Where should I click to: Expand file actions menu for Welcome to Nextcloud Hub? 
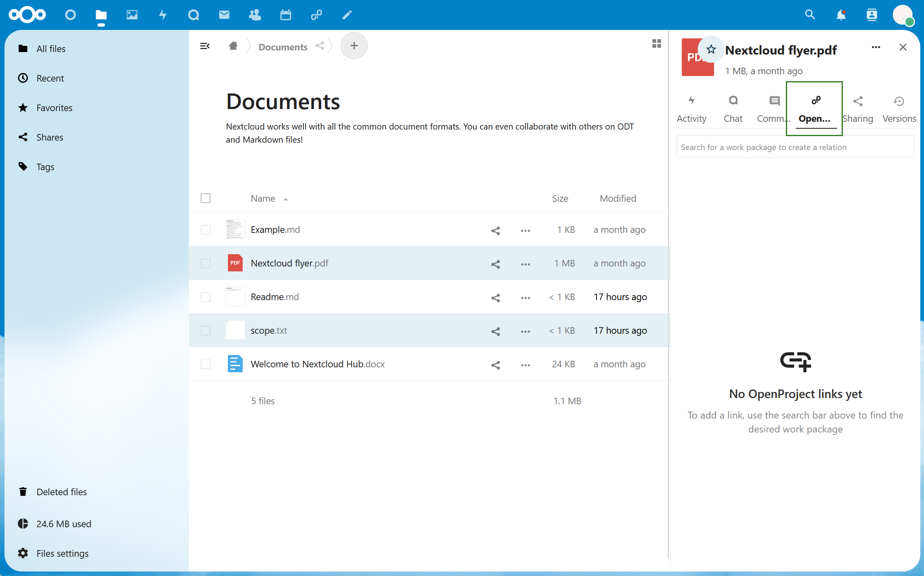(x=525, y=364)
